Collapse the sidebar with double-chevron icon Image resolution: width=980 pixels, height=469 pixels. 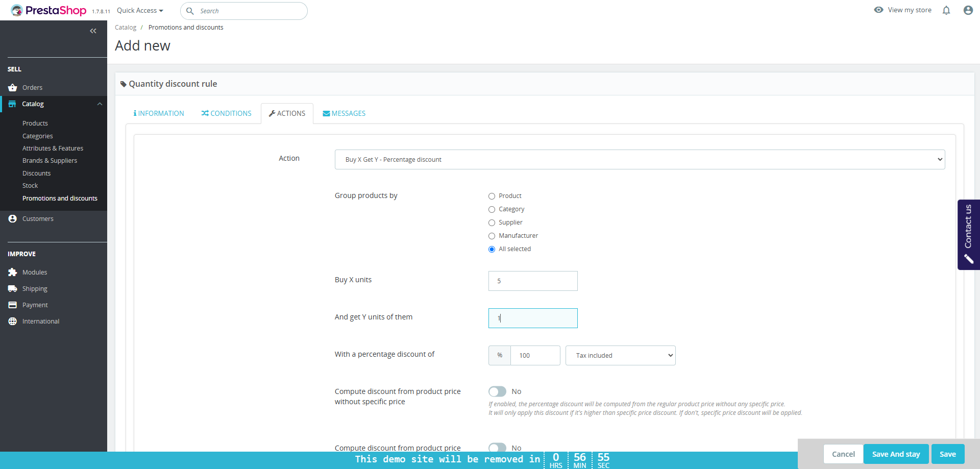click(93, 31)
